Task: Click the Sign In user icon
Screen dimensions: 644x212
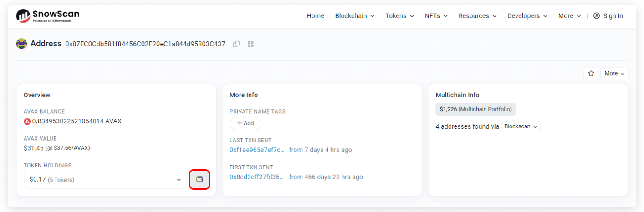Action: (x=597, y=16)
